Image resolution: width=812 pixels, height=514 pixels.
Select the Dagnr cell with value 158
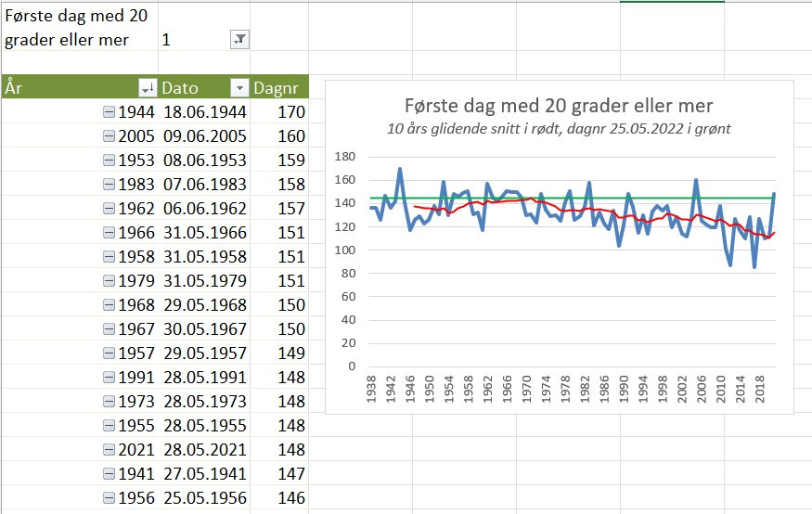coord(279,185)
